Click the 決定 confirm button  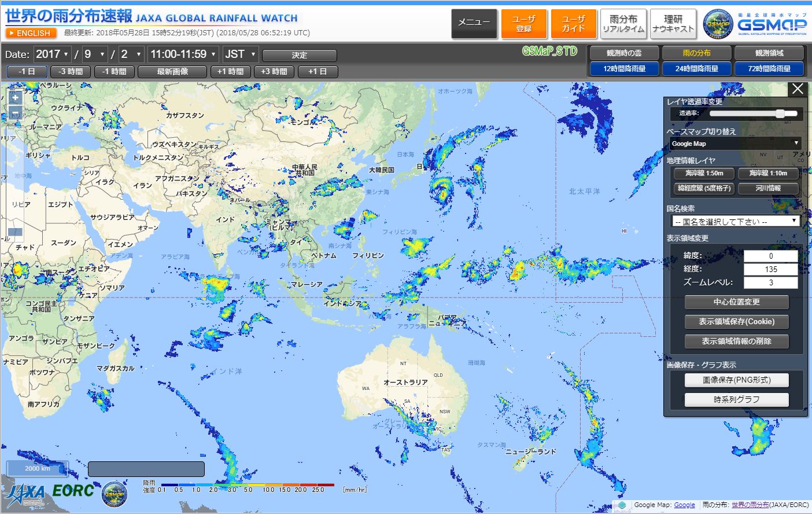[x=300, y=56]
